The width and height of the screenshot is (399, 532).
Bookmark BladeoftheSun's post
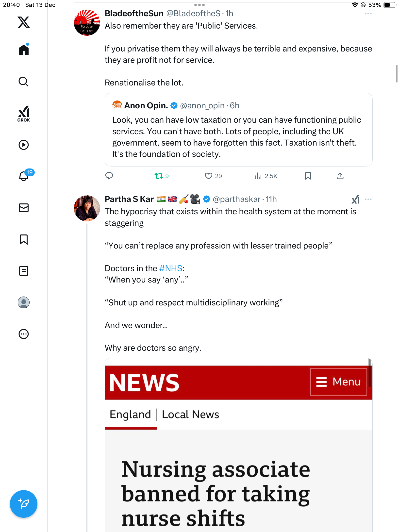click(308, 176)
